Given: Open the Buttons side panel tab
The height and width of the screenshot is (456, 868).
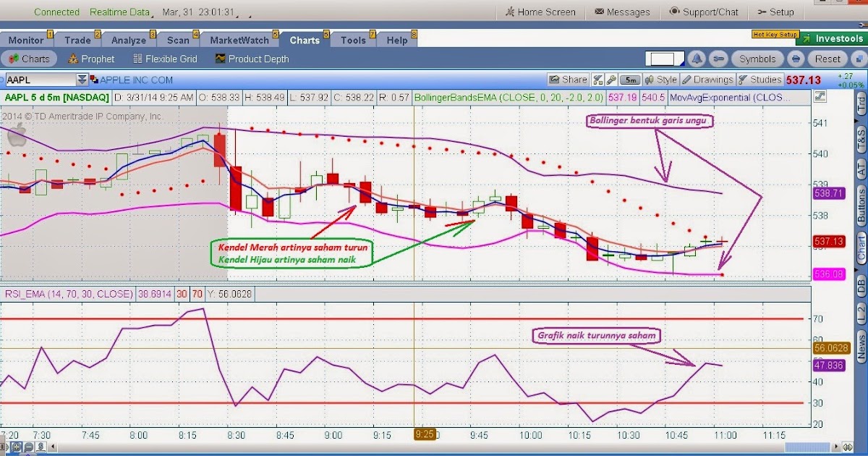Looking at the screenshot, I should pos(861,205).
